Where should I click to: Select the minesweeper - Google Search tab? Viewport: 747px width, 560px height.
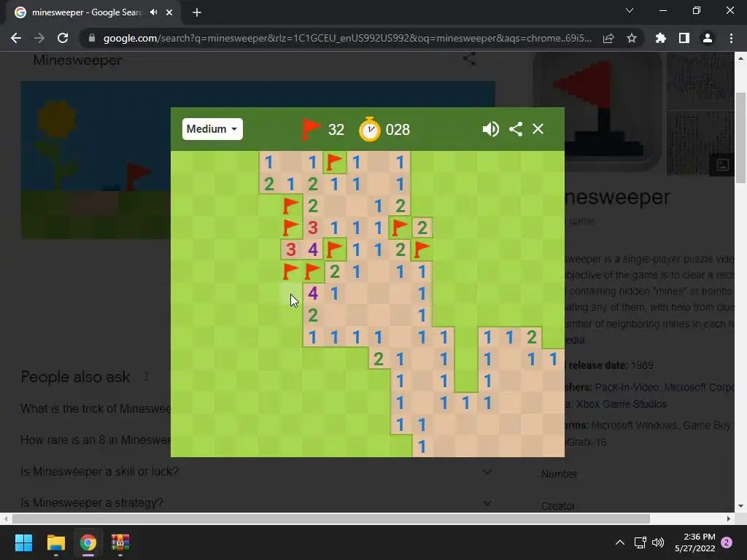click(x=93, y=12)
